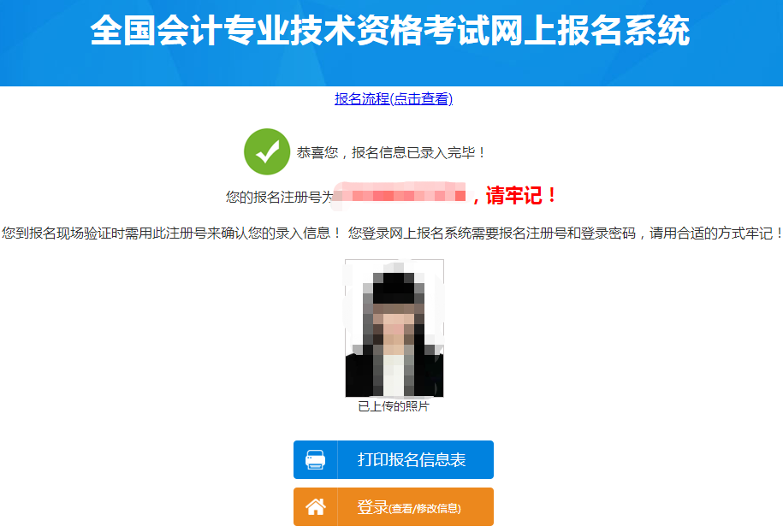Click the blurred registration number
Screen dimensions: 783x532
[x=400, y=195]
